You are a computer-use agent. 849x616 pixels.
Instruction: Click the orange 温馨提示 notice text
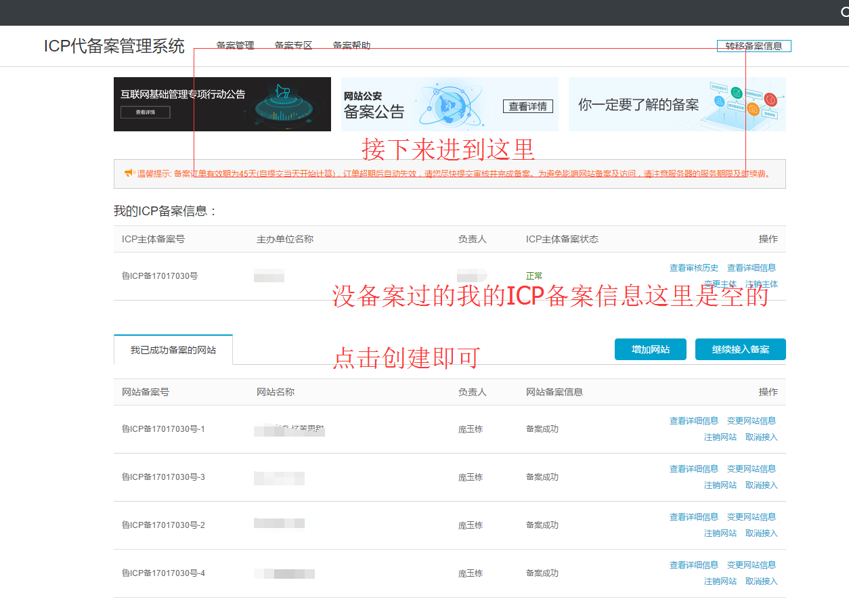click(x=453, y=174)
